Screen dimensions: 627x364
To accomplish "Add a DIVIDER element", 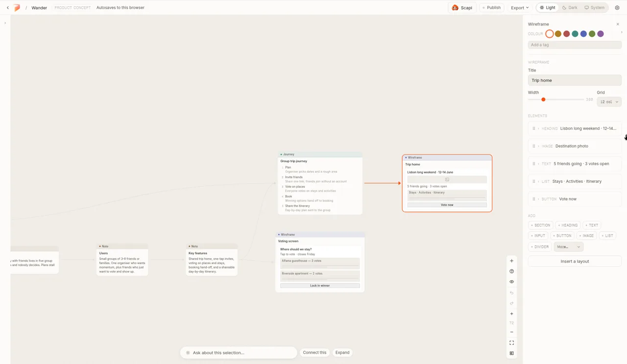I will click(540, 247).
